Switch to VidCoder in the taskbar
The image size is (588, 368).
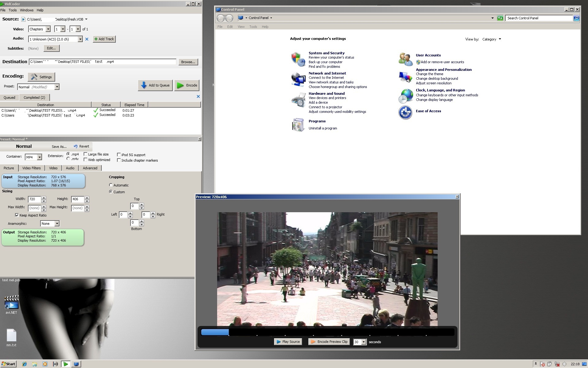66,364
